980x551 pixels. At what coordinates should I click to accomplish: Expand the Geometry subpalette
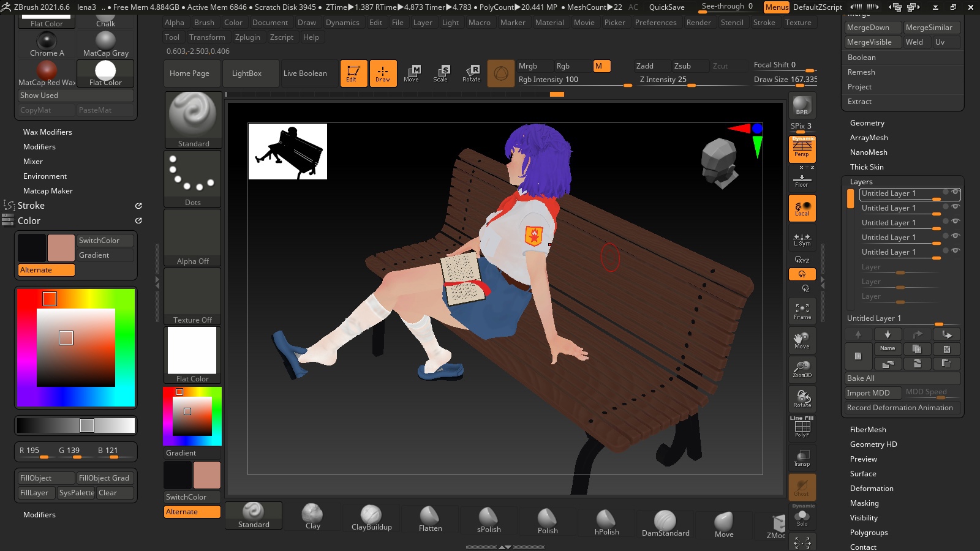click(867, 123)
